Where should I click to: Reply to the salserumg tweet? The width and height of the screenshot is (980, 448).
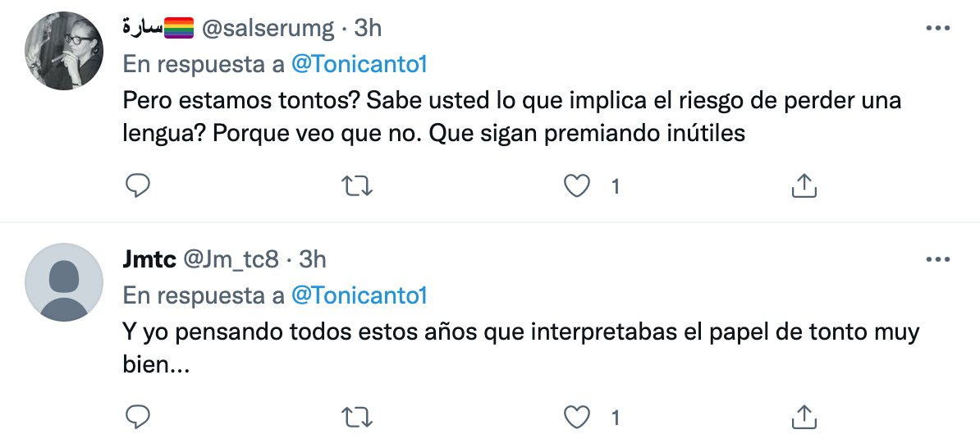click(137, 187)
